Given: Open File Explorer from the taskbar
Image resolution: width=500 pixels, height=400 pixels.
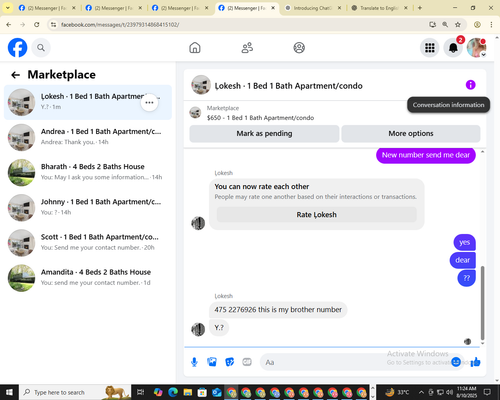Looking at the screenshot, I should coord(188,392).
